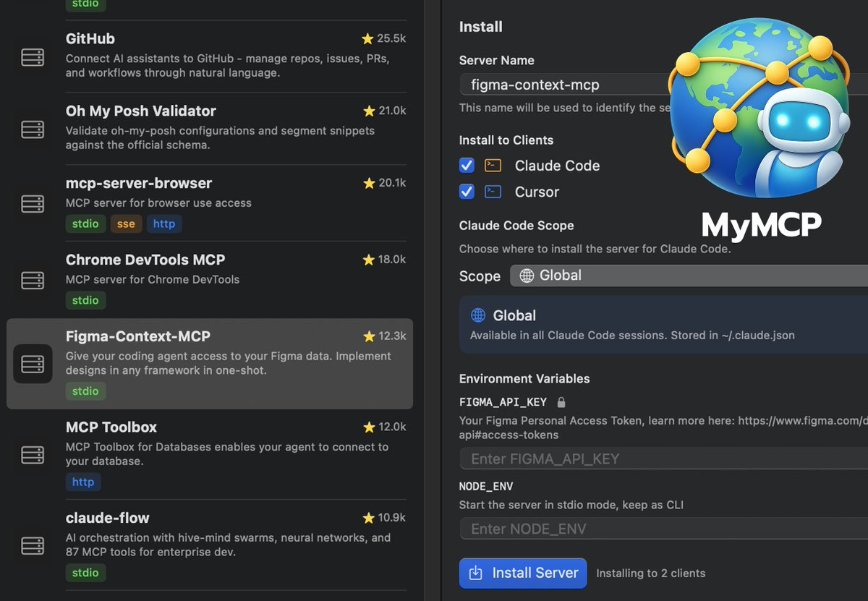
Task: Select the mcp-server-browser entry title
Action: (x=139, y=183)
